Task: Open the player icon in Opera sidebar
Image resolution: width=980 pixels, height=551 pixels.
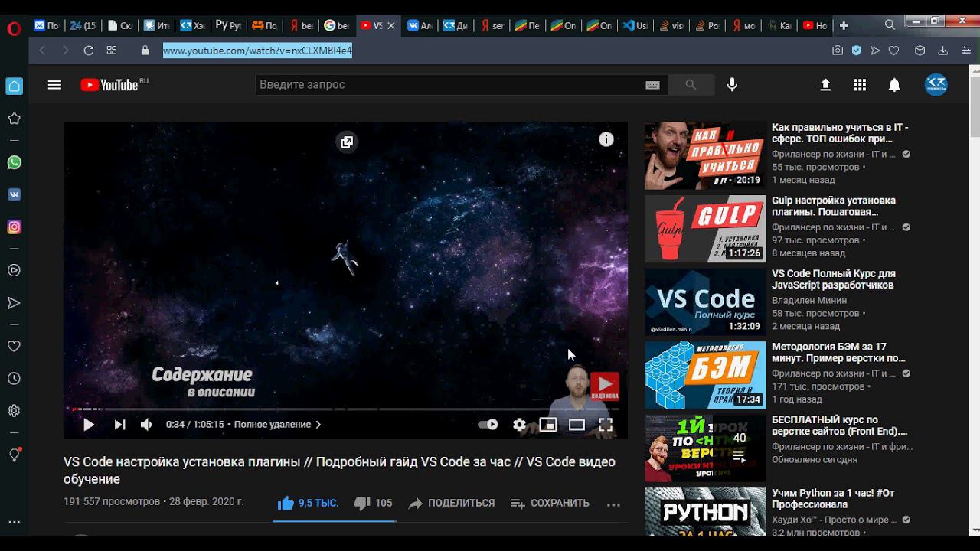Action: pos(14,270)
